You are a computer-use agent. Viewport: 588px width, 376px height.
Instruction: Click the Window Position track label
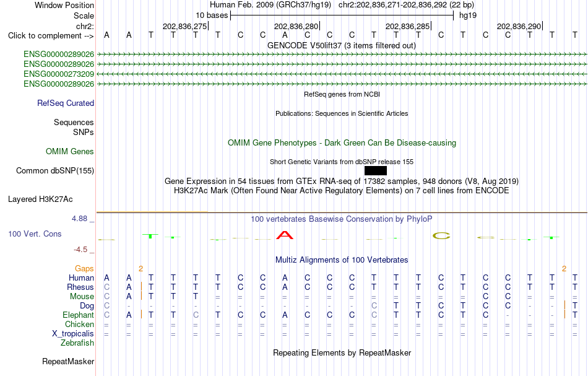(64, 5)
